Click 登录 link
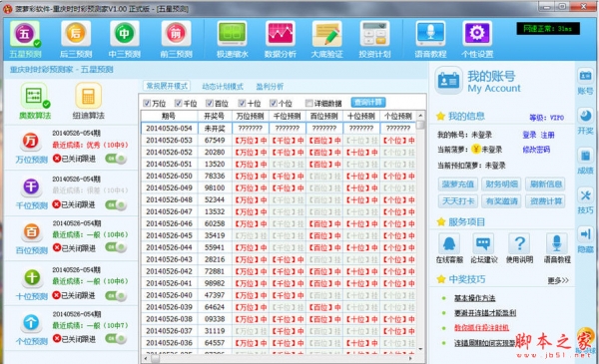Screen dimensions: 599x364 [529, 135]
